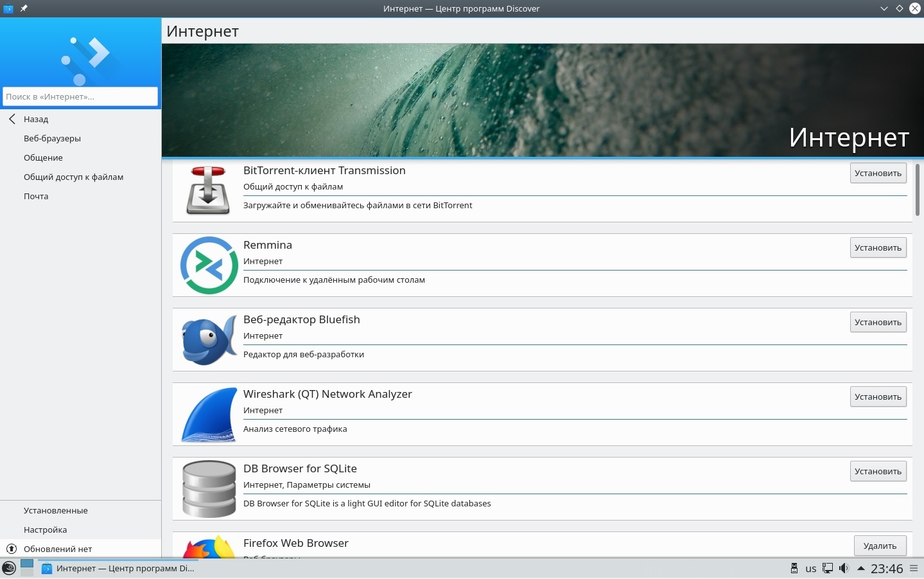Install Remmina

[x=878, y=247]
